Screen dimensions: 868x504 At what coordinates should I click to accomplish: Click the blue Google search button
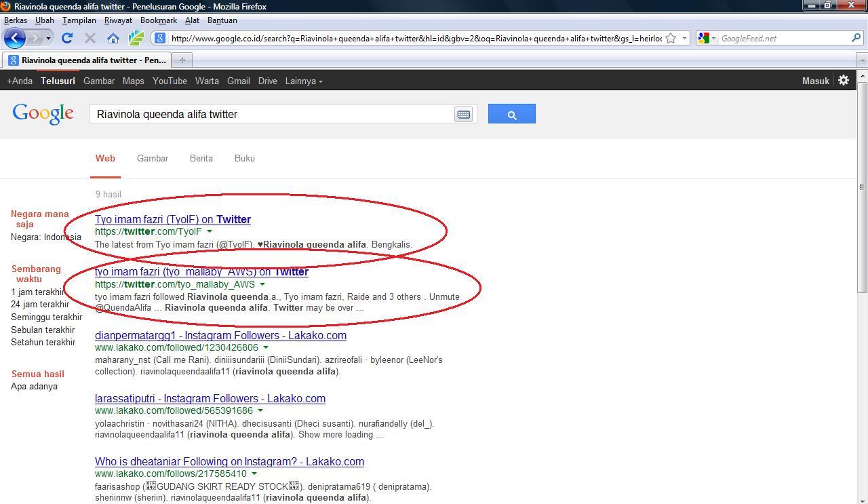(x=512, y=114)
